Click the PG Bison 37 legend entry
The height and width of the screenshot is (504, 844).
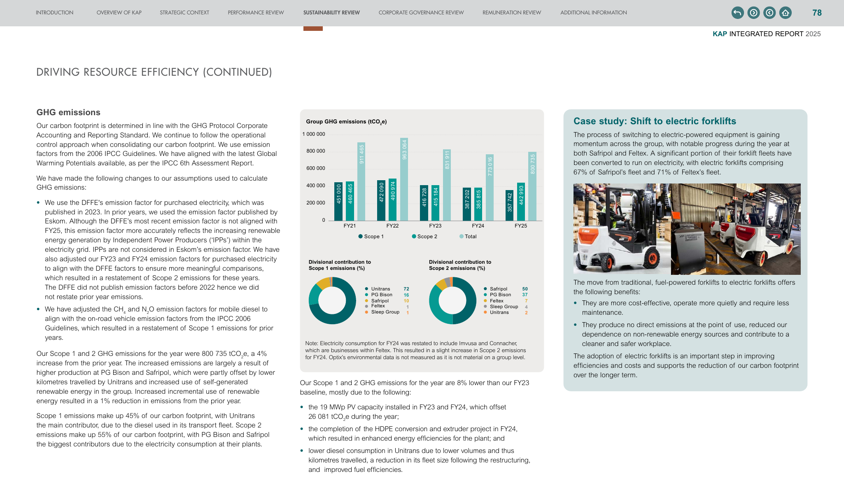pos(506,295)
